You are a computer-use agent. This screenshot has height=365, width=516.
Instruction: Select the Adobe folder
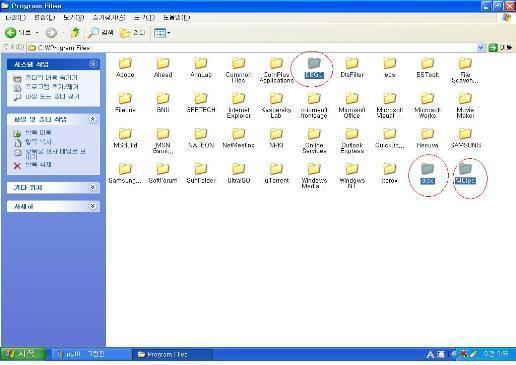pyautogui.click(x=125, y=68)
